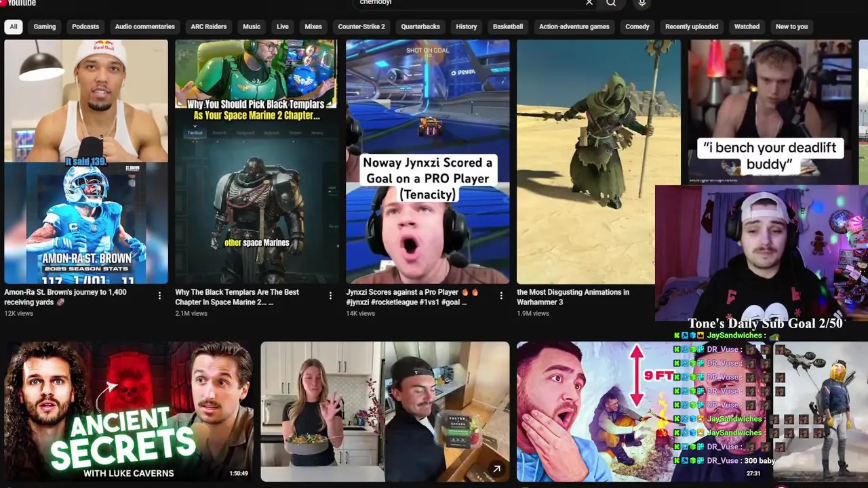Filter by Quarterbacks chip
The image size is (868, 488).
coord(420,26)
